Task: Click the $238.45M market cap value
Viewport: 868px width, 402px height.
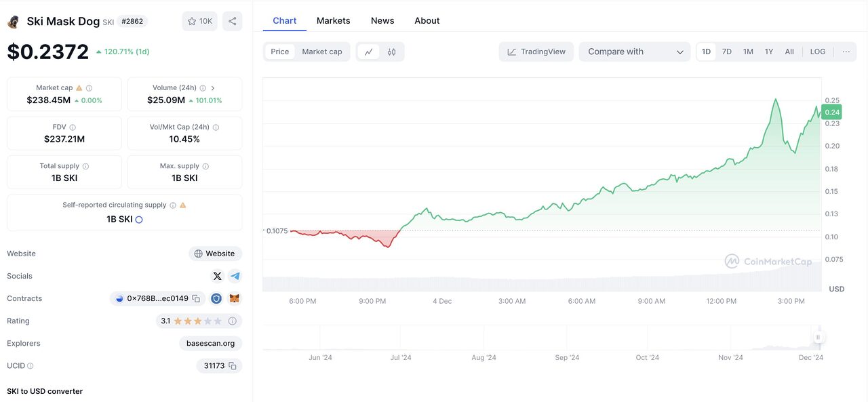Action: (x=49, y=100)
